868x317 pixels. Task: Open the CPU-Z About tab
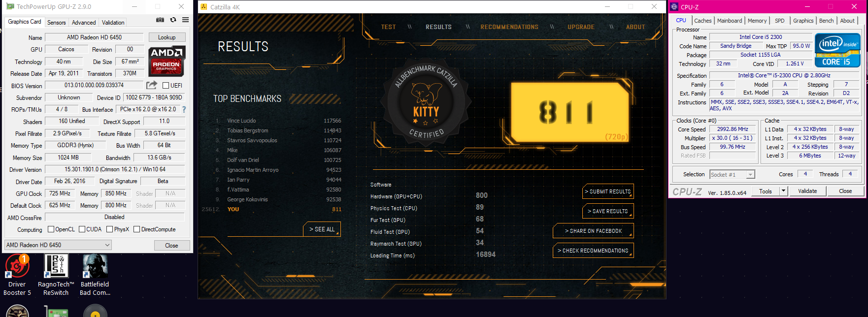point(847,21)
